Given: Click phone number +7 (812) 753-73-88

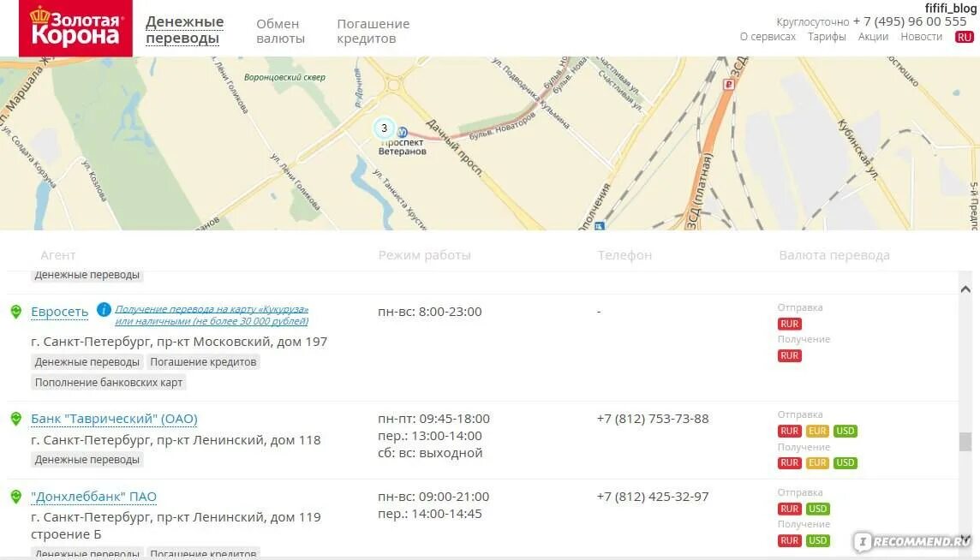Looking at the screenshot, I should 653,419.
